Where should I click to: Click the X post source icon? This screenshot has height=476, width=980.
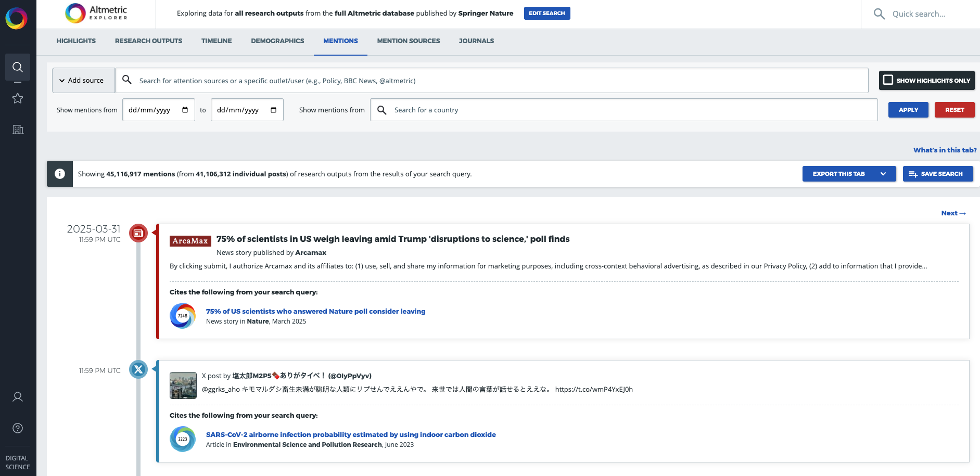(138, 369)
